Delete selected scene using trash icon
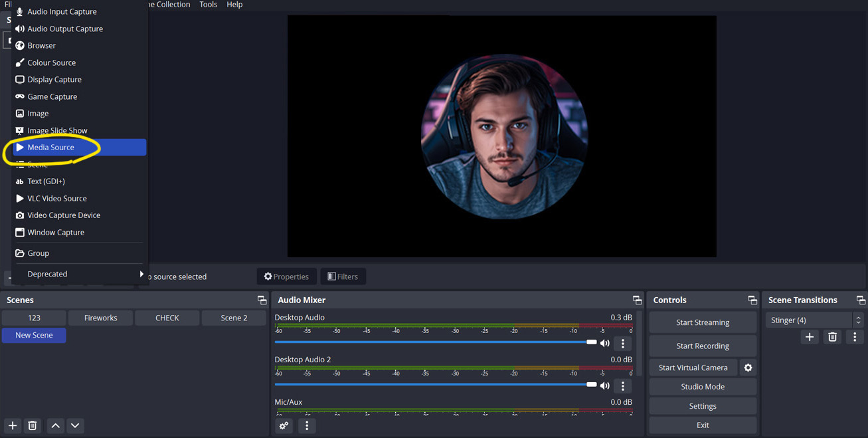 (x=33, y=425)
